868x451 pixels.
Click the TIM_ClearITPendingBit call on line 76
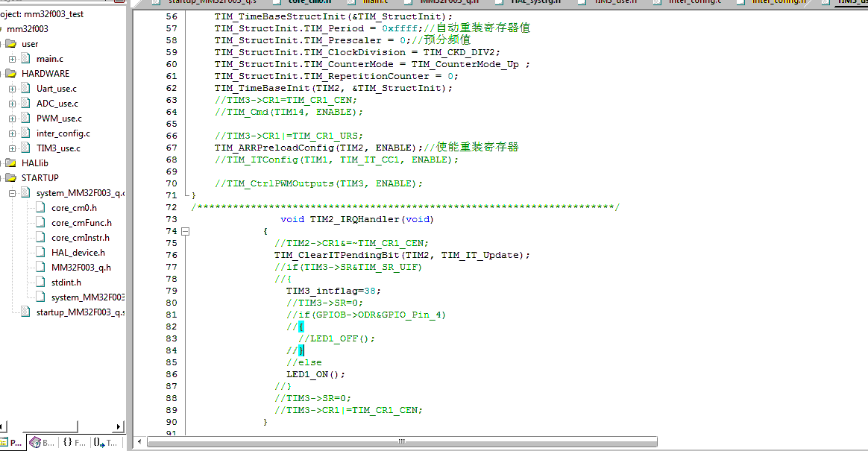pos(402,255)
